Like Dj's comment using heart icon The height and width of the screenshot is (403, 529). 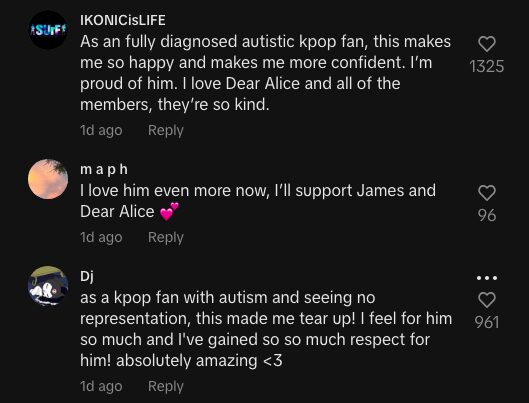click(x=487, y=300)
